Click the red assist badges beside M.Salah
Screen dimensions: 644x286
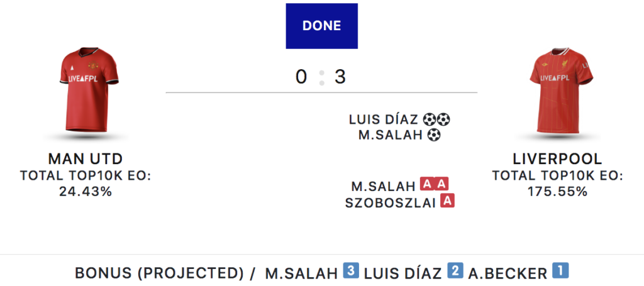click(x=435, y=185)
